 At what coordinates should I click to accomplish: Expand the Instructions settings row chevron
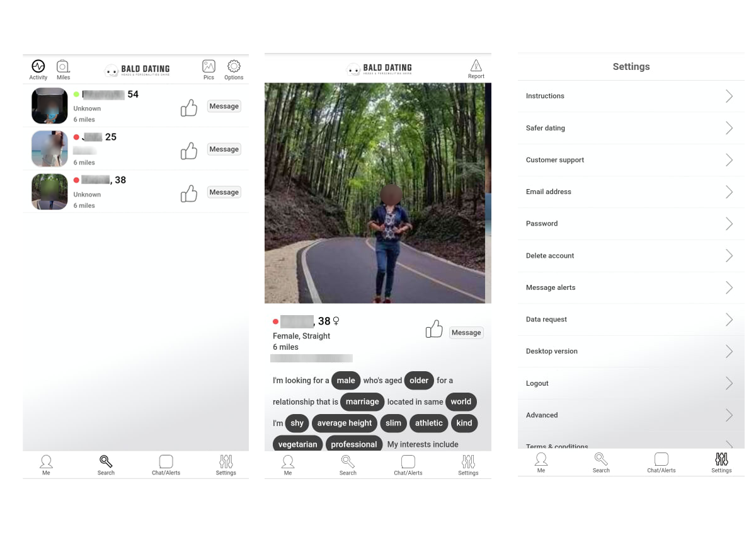click(x=729, y=96)
